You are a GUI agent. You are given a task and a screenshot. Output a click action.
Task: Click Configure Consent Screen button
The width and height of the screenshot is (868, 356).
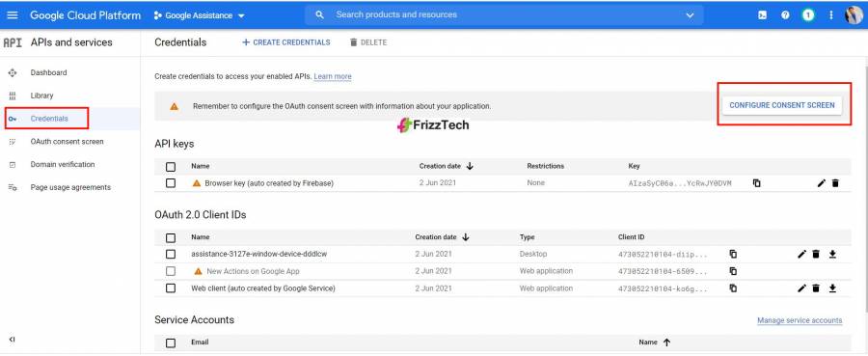click(781, 105)
